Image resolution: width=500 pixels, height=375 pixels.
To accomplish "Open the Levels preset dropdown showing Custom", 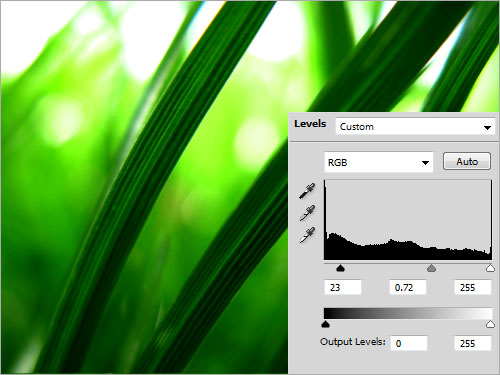I will (x=415, y=127).
